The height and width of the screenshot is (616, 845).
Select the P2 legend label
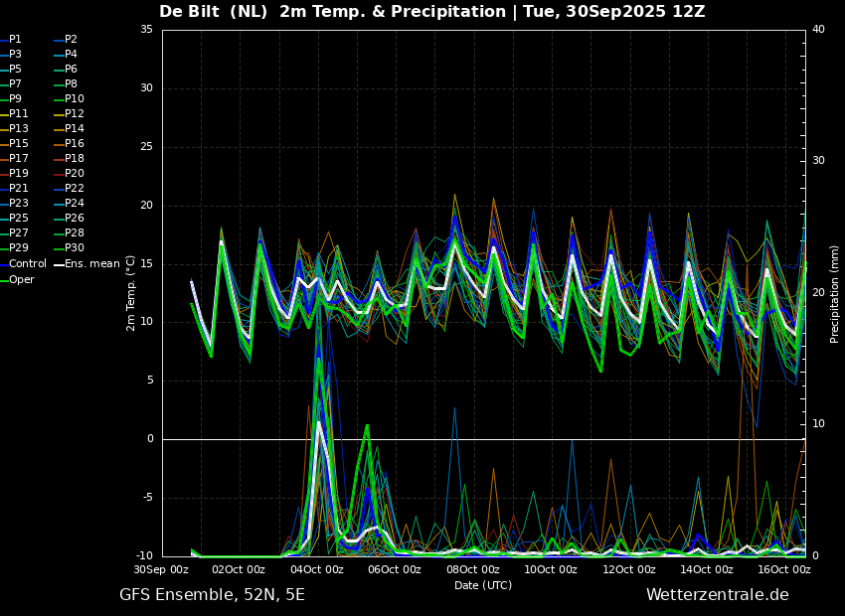66,40
